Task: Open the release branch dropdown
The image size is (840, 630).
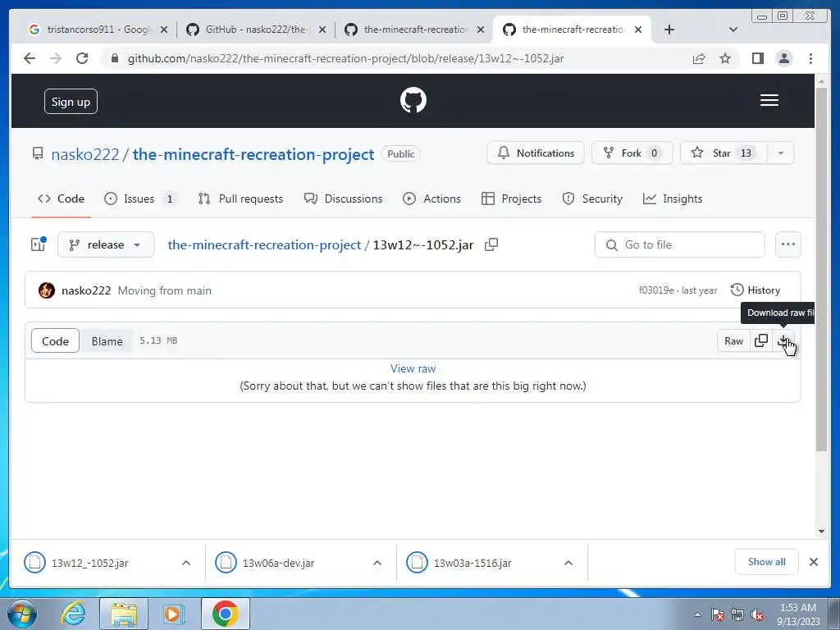Action: coord(106,244)
